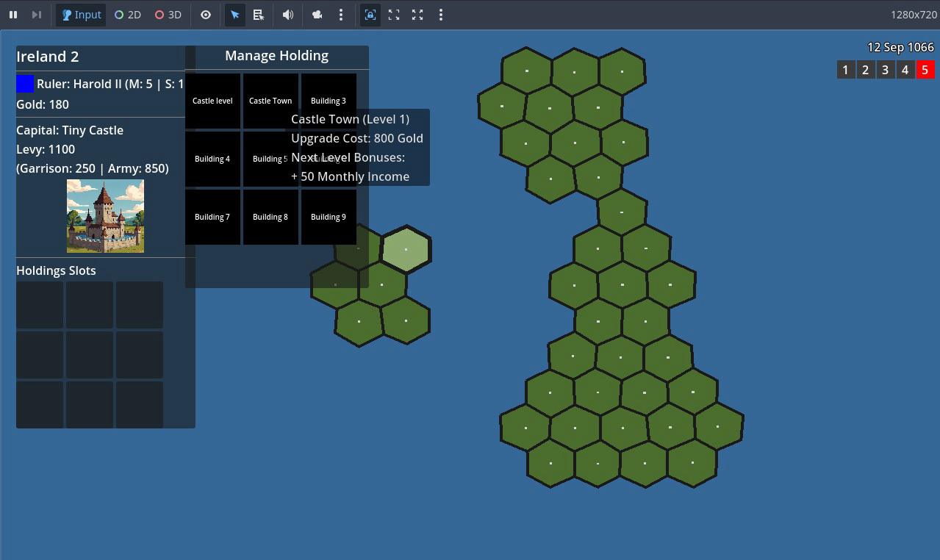Set game speed to 2

pos(865,70)
